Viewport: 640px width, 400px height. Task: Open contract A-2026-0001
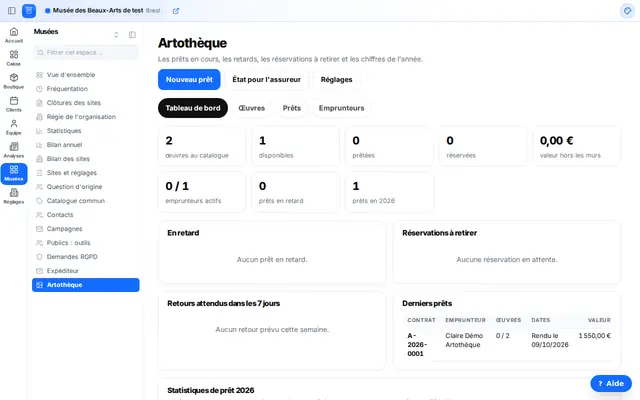(417, 344)
